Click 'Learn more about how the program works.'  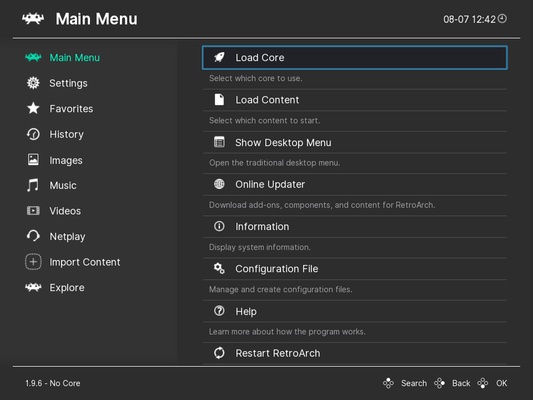[x=287, y=332]
